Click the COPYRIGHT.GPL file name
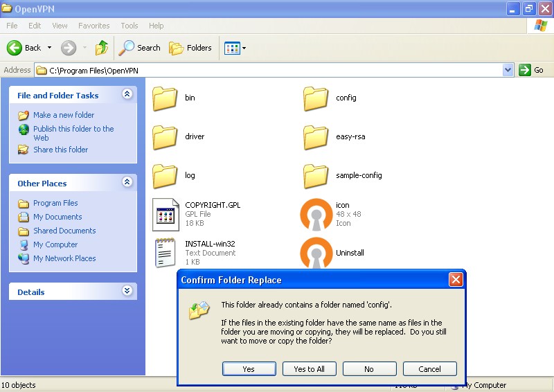The height and width of the screenshot is (392, 554). pos(213,205)
